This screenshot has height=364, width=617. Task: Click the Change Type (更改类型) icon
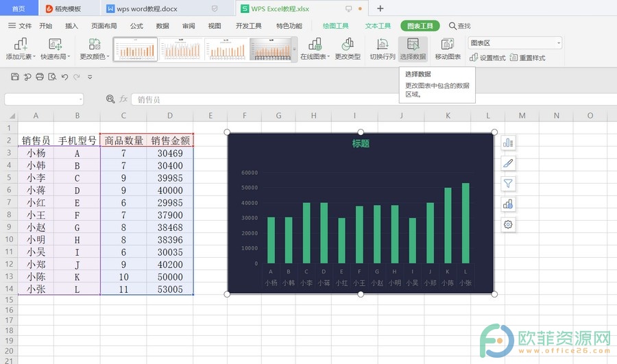348,44
